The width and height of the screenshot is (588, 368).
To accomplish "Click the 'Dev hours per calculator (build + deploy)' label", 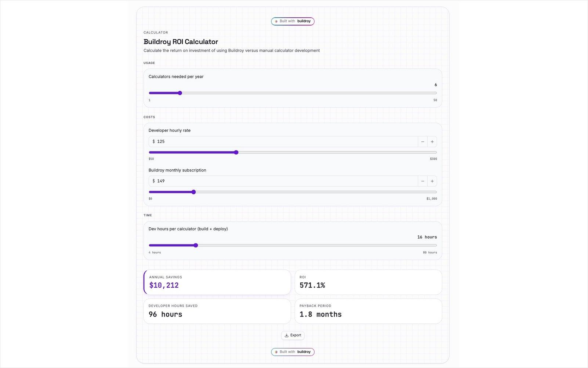I will 188,229.
